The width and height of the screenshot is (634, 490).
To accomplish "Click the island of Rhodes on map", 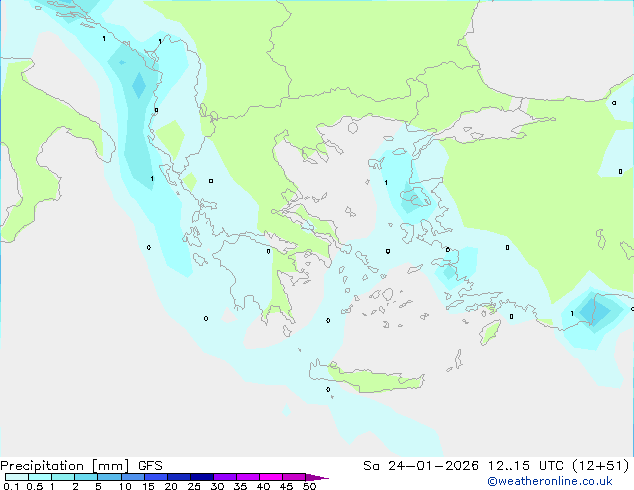I will [490, 332].
